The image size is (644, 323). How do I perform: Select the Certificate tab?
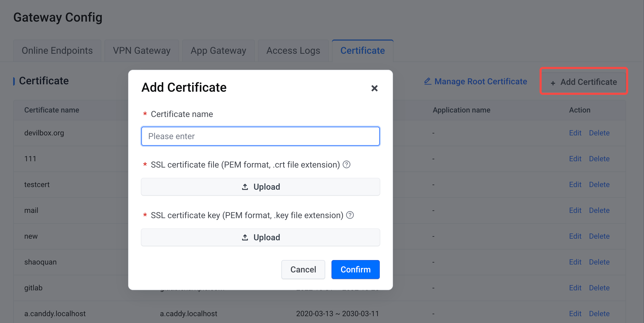362,51
